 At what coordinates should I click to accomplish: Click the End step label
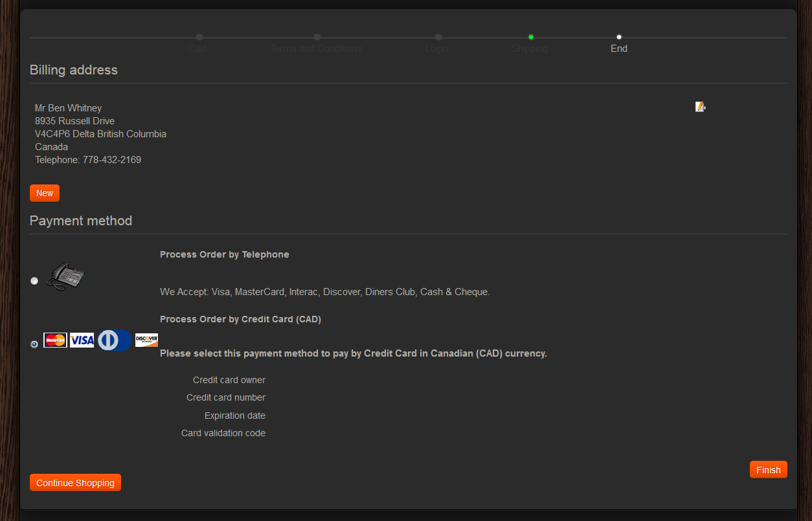click(619, 49)
